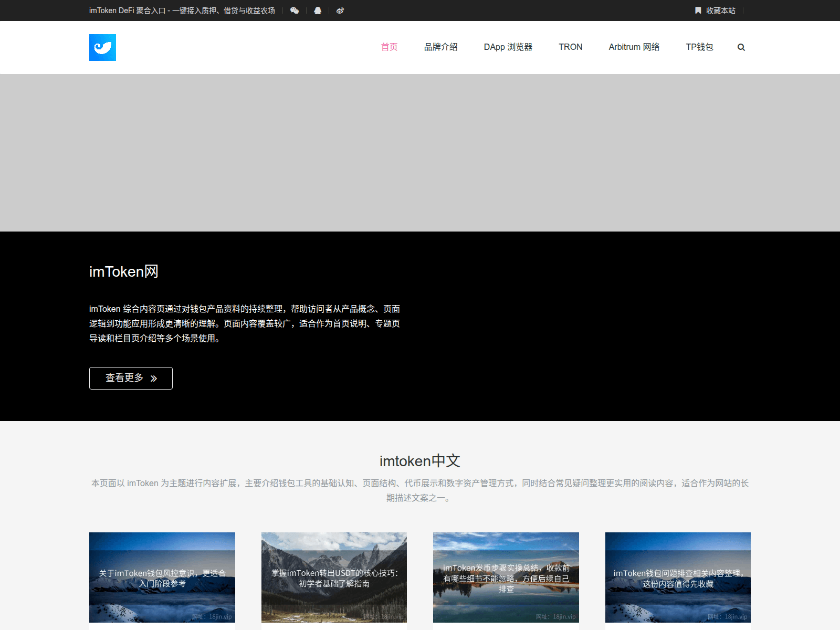The height and width of the screenshot is (630, 840).
Task: Click the bookmark icon beside 收藏本站
Action: (x=698, y=10)
